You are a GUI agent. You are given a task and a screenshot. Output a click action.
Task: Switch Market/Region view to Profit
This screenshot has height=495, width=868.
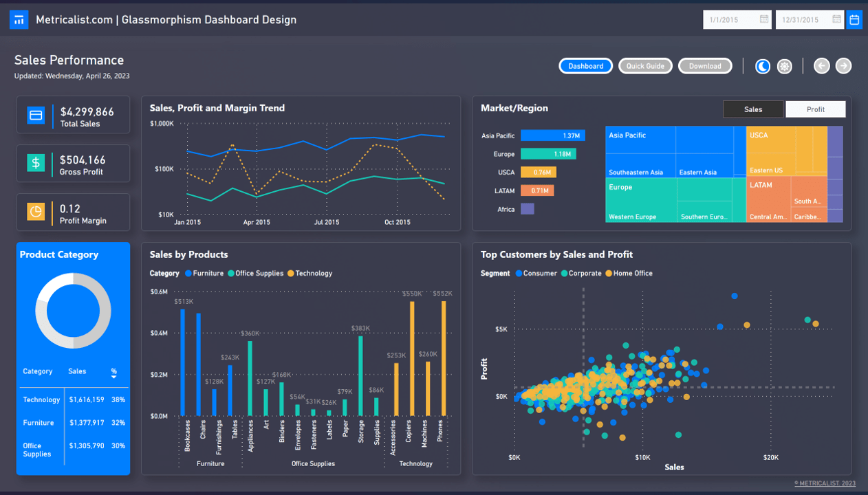pyautogui.click(x=816, y=109)
